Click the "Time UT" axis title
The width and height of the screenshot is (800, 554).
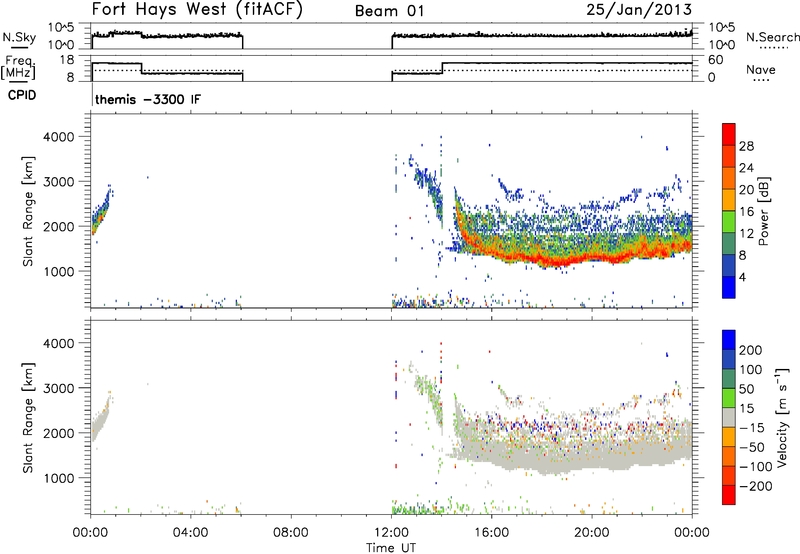391,548
